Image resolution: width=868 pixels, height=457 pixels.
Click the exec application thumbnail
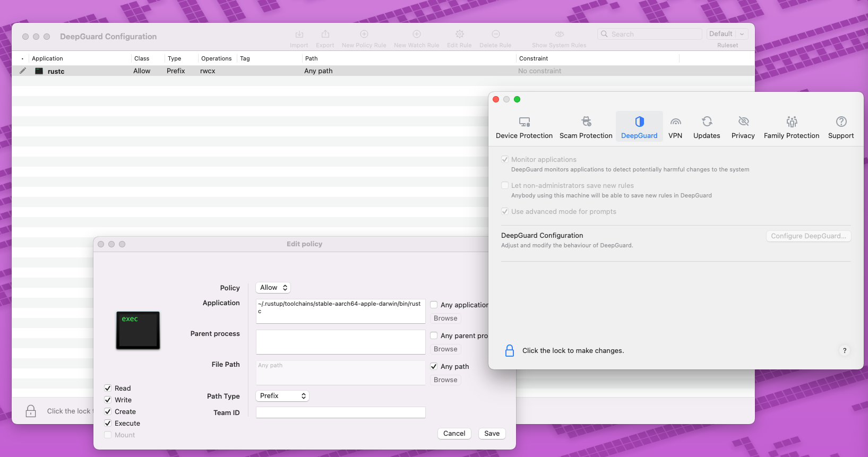click(138, 330)
